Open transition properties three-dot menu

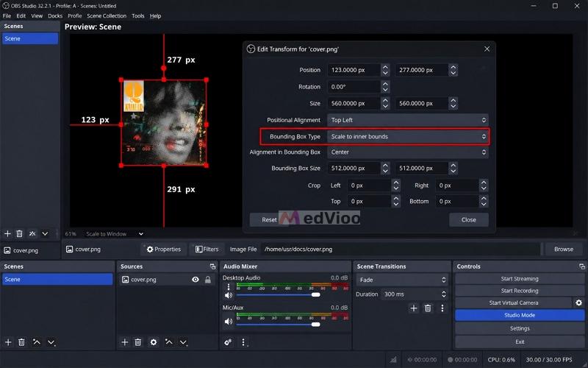coord(442,308)
